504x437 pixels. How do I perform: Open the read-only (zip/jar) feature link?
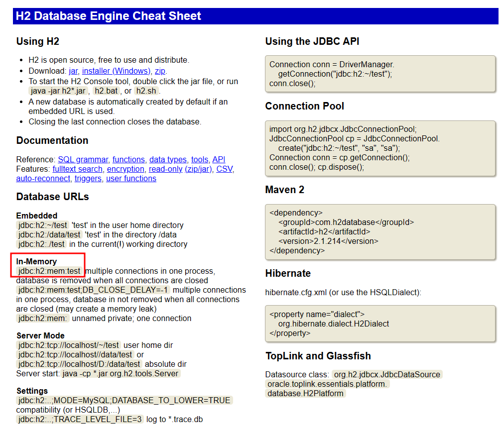click(x=180, y=169)
